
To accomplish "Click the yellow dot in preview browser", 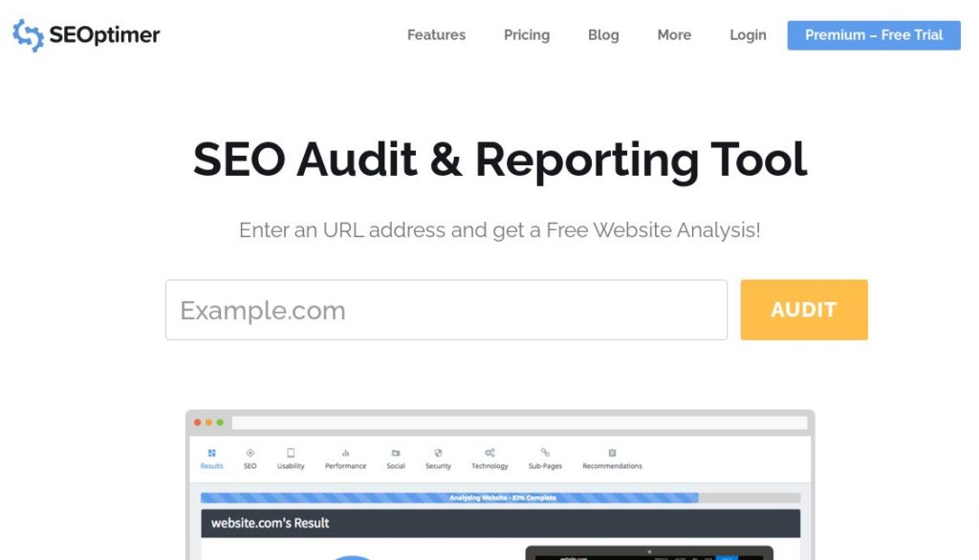I will tap(208, 422).
